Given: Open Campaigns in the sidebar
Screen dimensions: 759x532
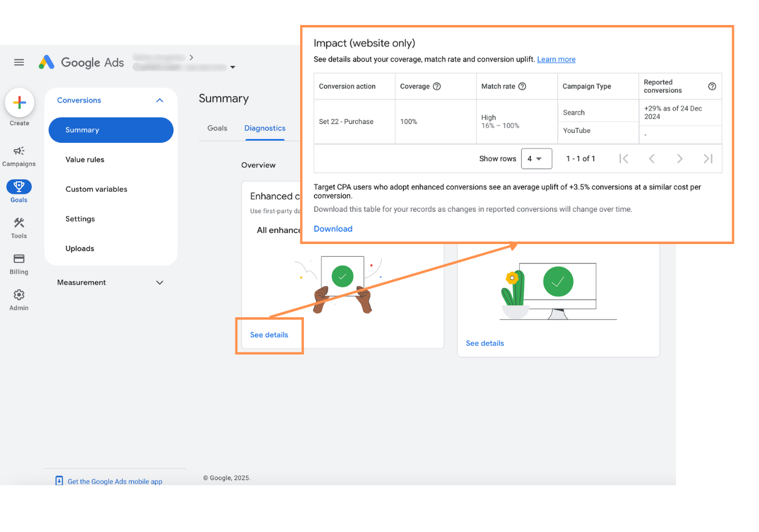Looking at the screenshot, I should 19,156.
